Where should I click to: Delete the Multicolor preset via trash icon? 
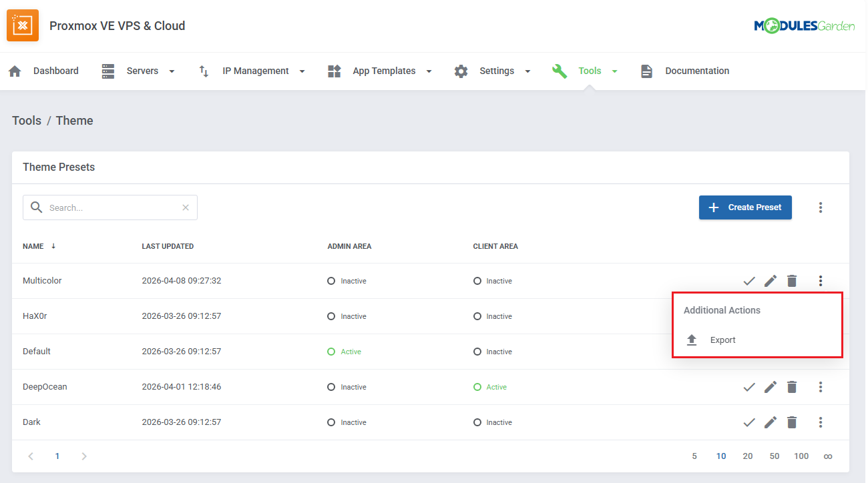point(792,281)
